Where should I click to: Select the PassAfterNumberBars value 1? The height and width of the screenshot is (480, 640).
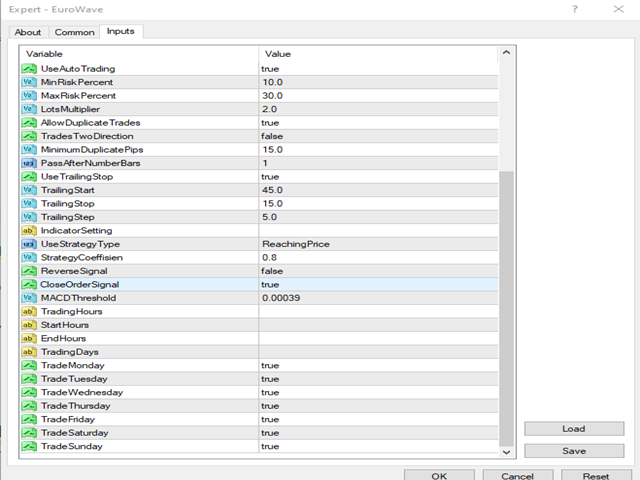[265, 163]
